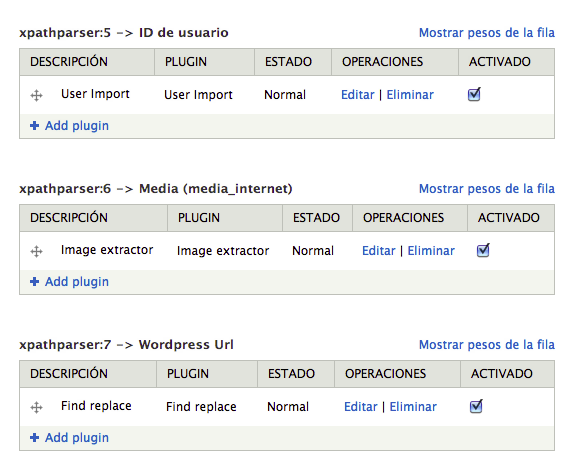
Task: Remove the Find replace plugin
Action: tap(413, 407)
